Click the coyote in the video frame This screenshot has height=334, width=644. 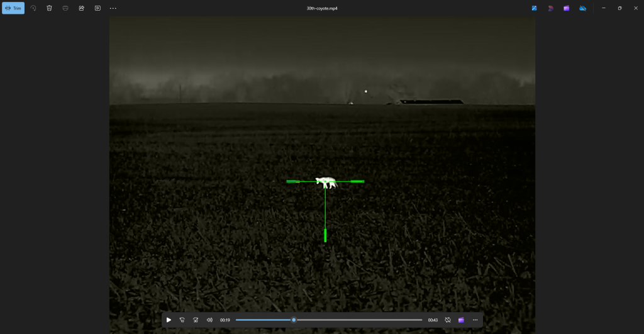[326, 182]
